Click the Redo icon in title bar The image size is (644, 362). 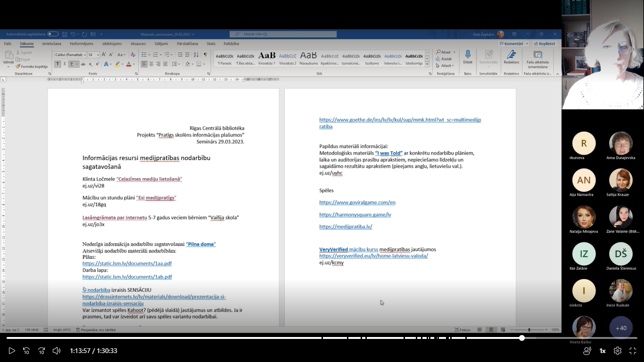click(x=84, y=34)
